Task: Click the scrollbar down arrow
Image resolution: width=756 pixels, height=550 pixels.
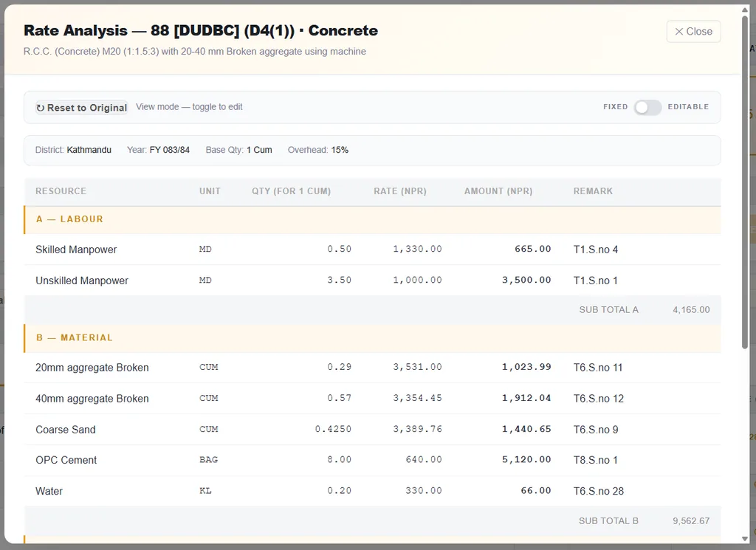Action: (x=745, y=539)
